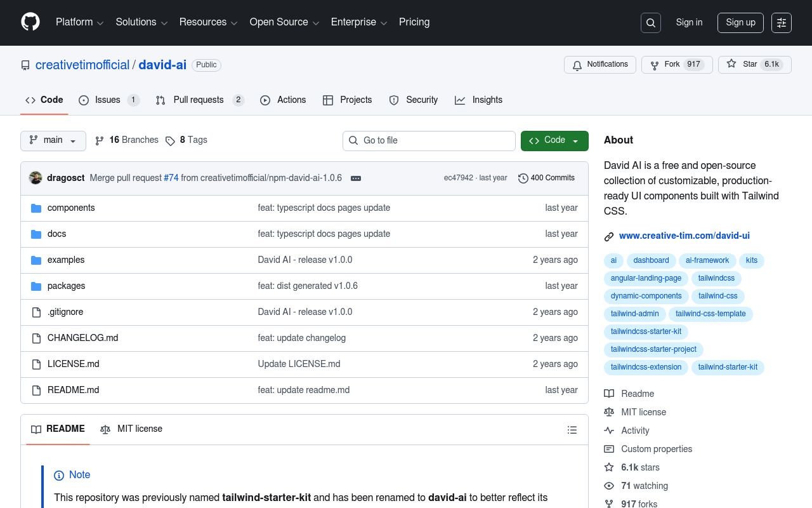Image resolution: width=812 pixels, height=508 pixels.
Task: Click the command palette icon in header
Action: pos(782,23)
